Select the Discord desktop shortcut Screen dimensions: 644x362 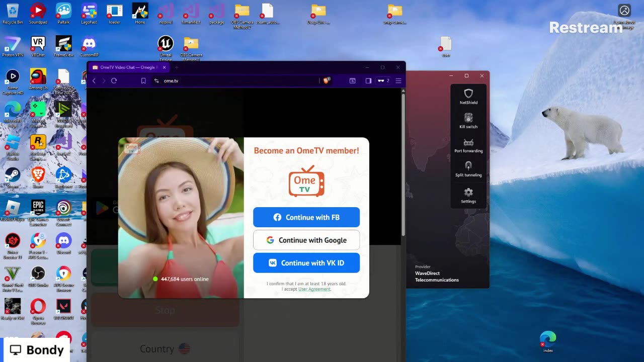click(63, 244)
